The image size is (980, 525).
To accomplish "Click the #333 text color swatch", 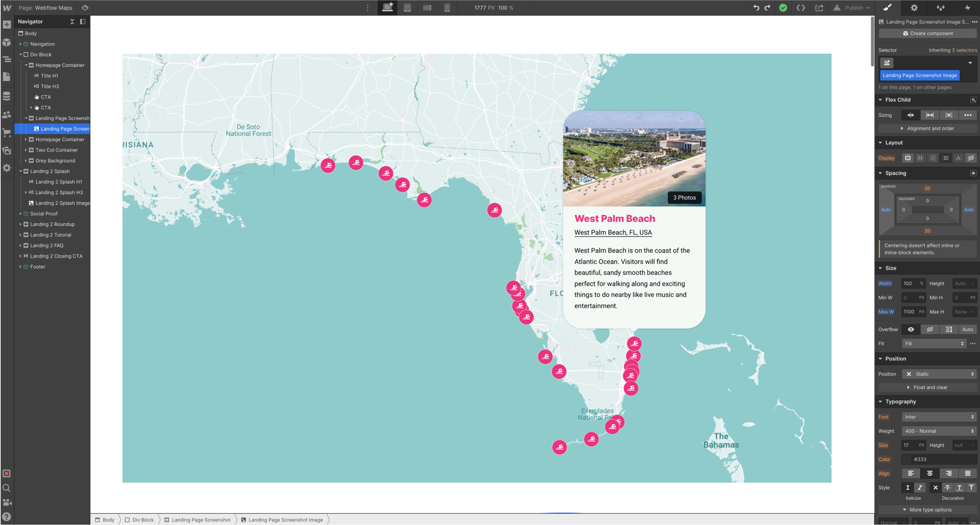I will coord(907,459).
